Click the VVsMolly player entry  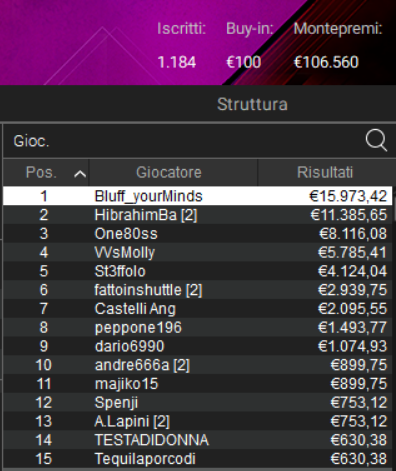tap(198, 252)
